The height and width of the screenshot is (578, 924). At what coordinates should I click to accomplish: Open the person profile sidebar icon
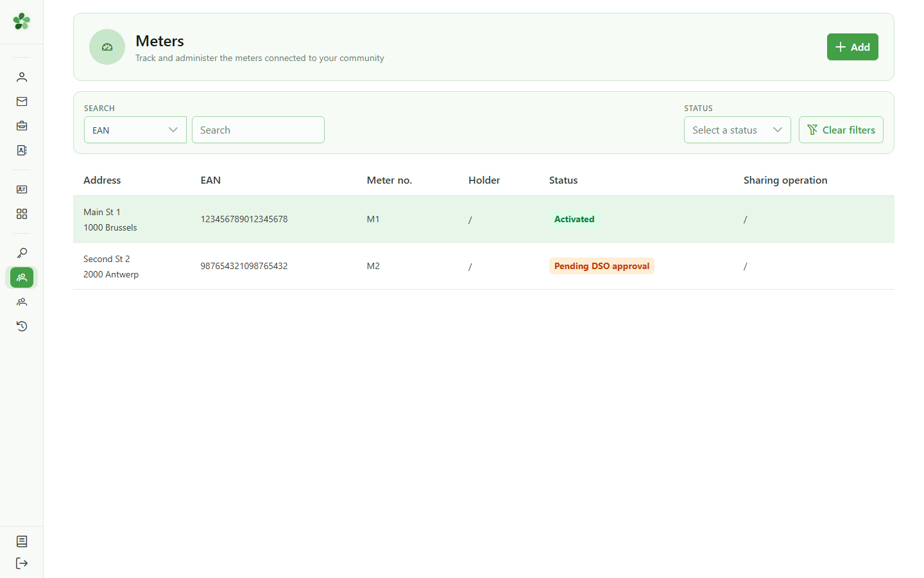(22, 77)
